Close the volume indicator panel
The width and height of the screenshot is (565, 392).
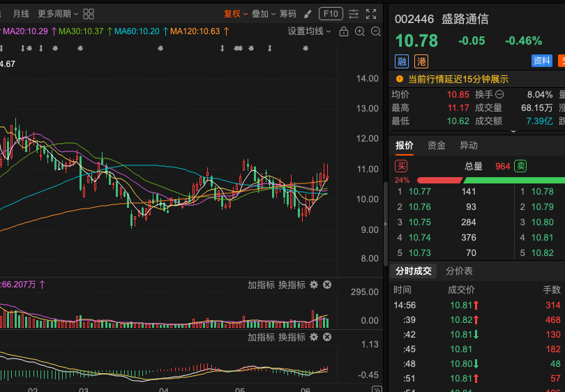(327, 285)
